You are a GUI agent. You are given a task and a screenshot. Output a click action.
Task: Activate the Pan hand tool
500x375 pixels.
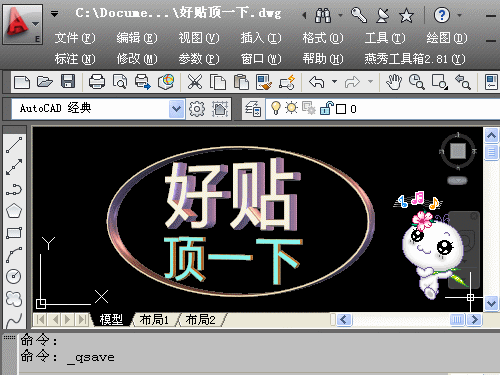coord(394,82)
